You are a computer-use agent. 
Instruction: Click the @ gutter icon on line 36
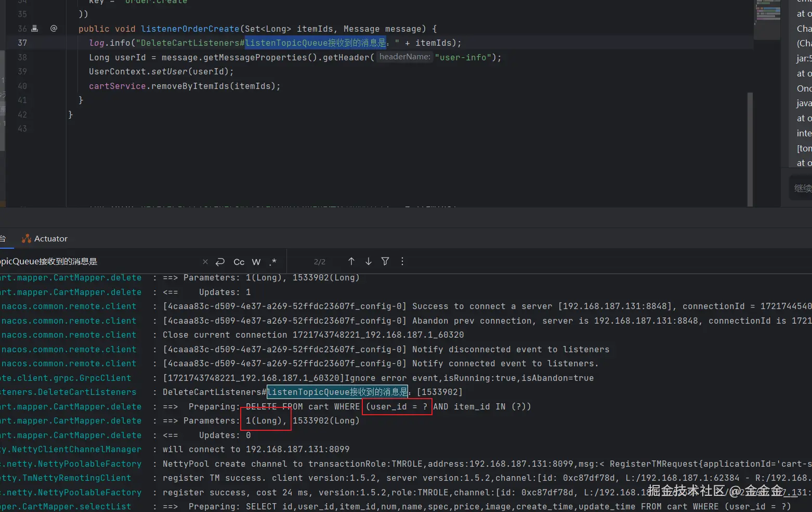tap(54, 29)
